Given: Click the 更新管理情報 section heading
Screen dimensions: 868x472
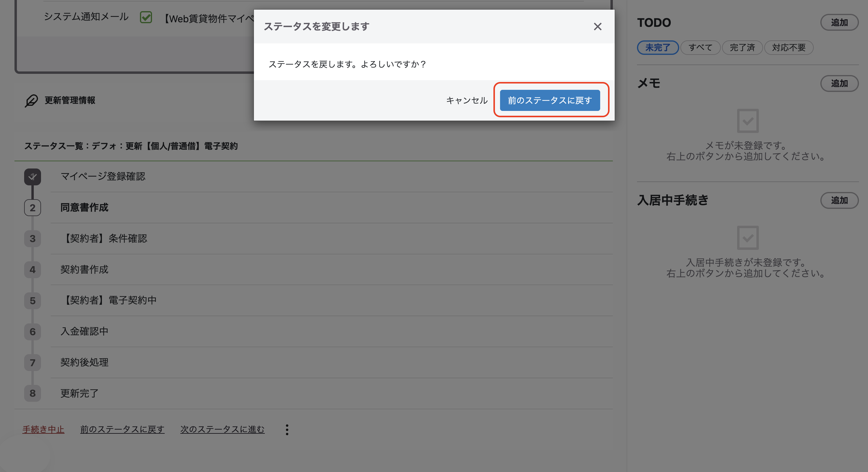Looking at the screenshot, I should coord(70,100).
